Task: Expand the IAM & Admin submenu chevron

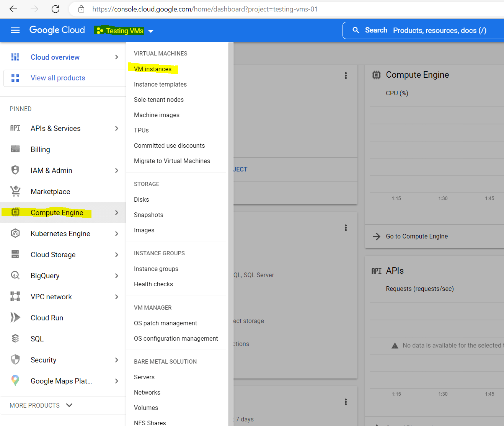Action: point(117,170)
